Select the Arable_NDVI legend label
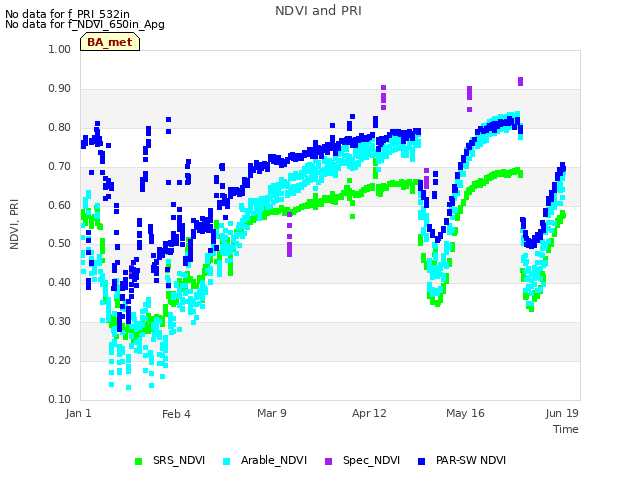 tap(273, 460)
